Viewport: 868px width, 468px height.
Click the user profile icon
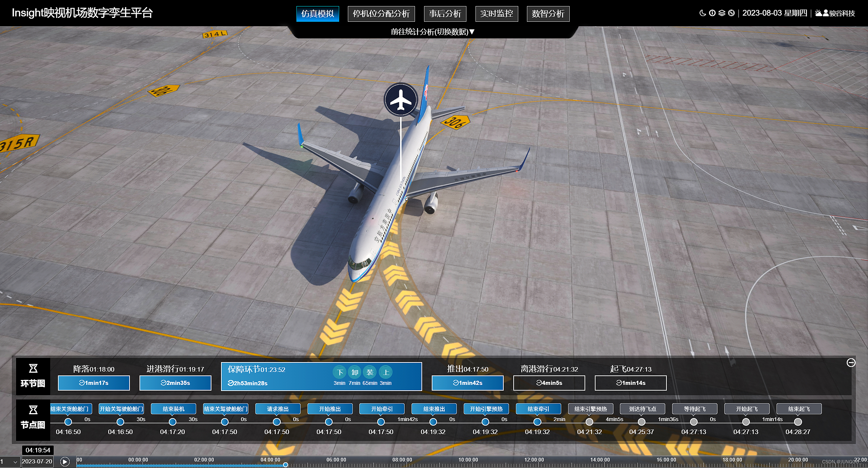coord(826,13)
